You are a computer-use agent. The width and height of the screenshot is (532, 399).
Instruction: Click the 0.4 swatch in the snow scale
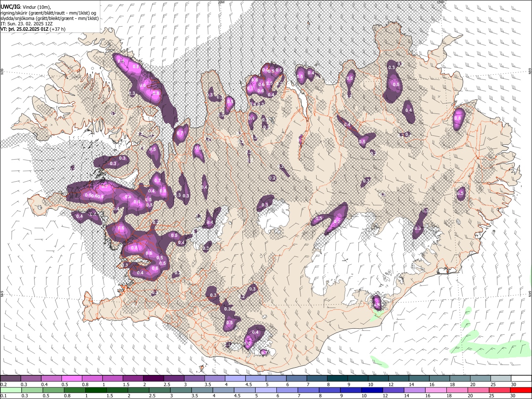pos(51,379)
